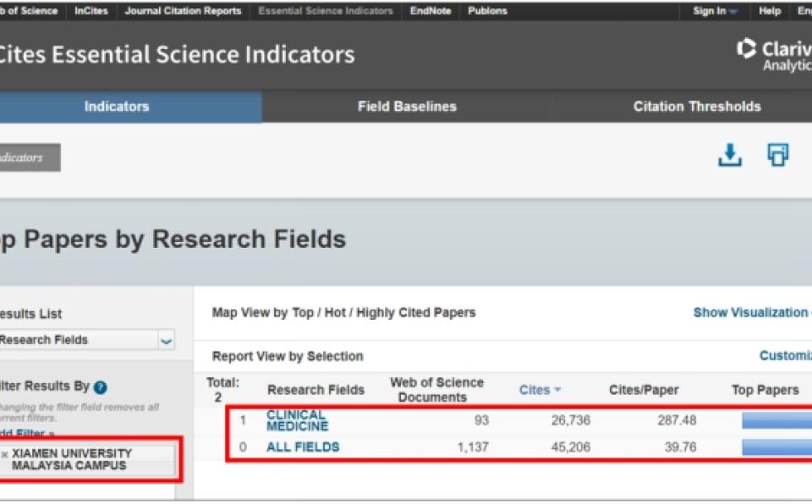Click the 1,137 documents value
The image size is (812, 504).
pyautogui.click(x=473, y=447)
